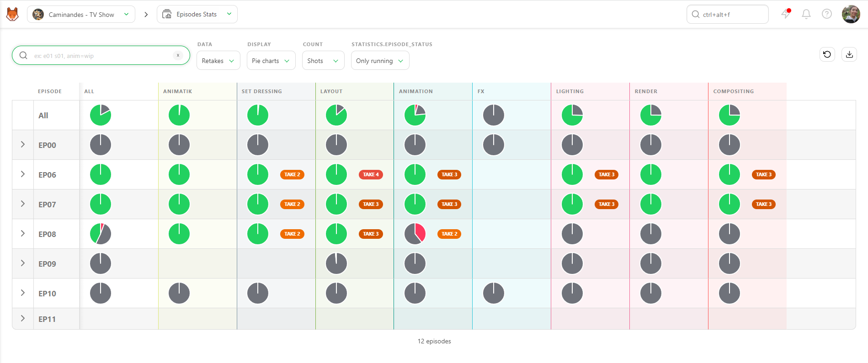This screenshot has height=363, width=868.
Task: Click the EP08 Animation pie chart
Action: [415, 234]
